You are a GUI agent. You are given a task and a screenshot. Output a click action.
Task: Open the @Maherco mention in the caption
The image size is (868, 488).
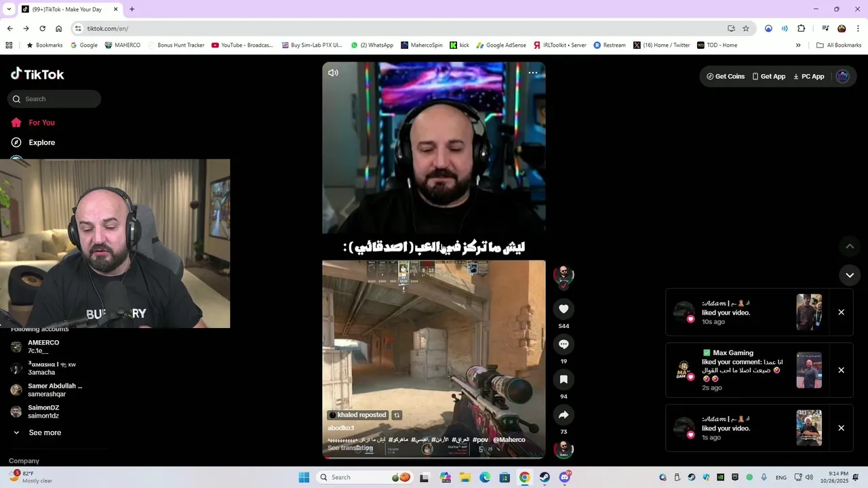pos(509,440)
